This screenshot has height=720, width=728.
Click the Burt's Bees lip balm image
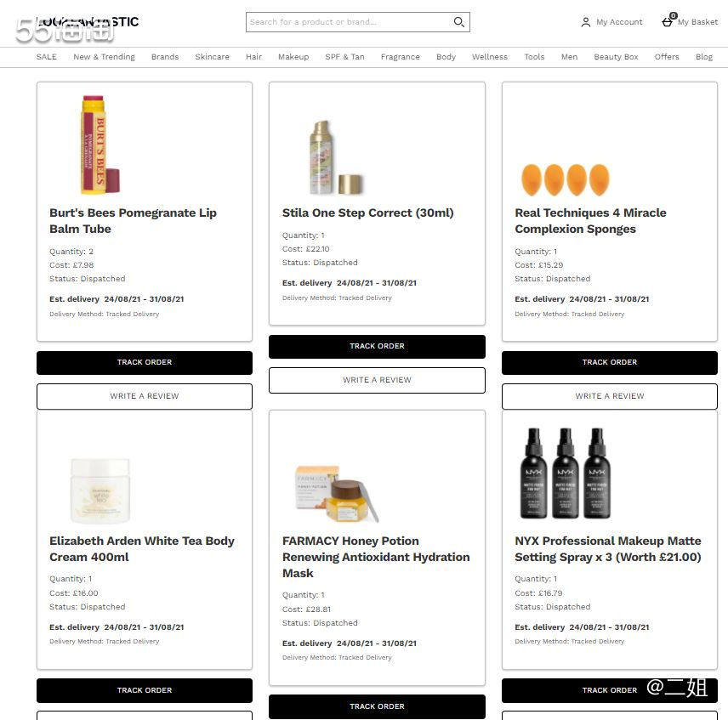100,145
